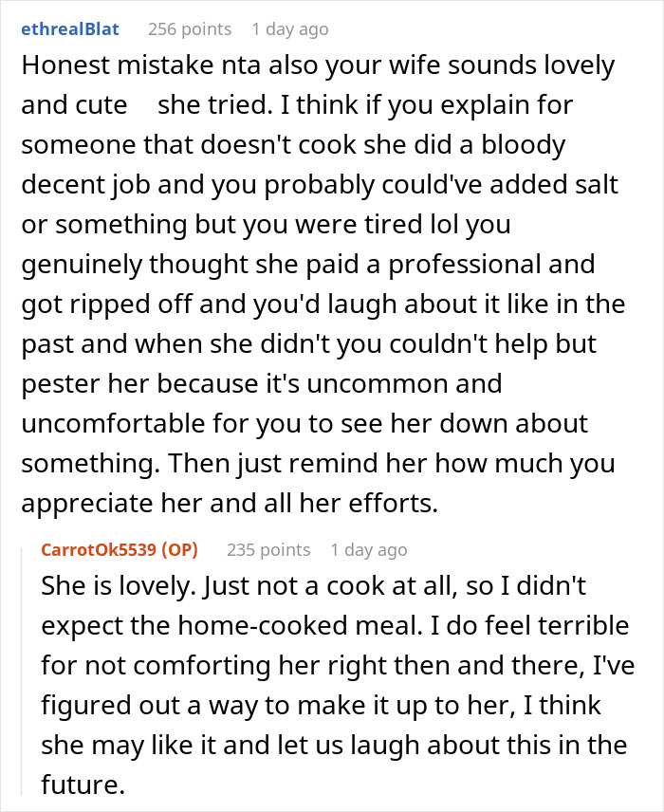Click the empty emoji gap after "and cute"
The width and height of the screenshot is (664, 812).
(142, 105)
